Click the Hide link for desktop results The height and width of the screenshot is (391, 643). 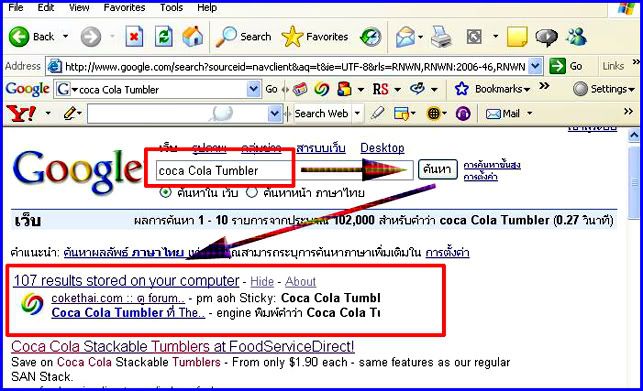coord(262,281)
